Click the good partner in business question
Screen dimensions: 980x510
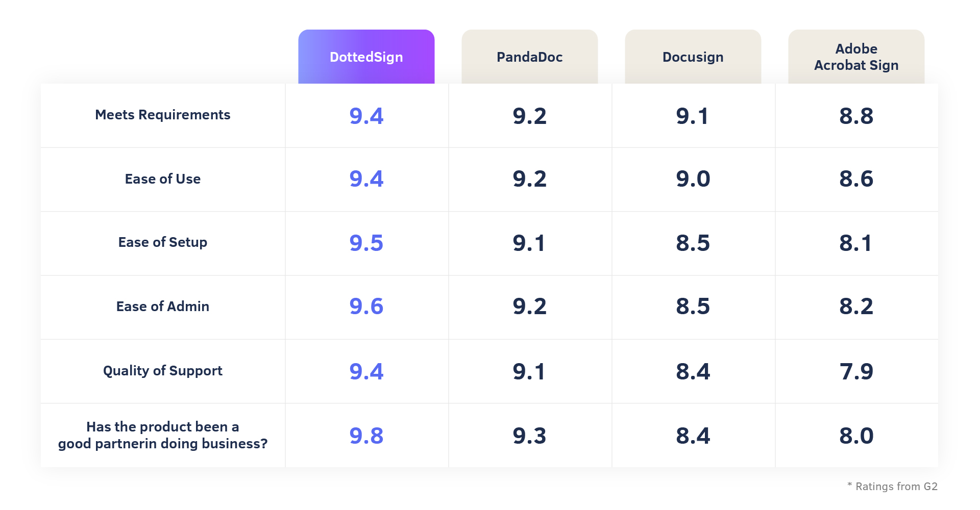coord(163,435)
